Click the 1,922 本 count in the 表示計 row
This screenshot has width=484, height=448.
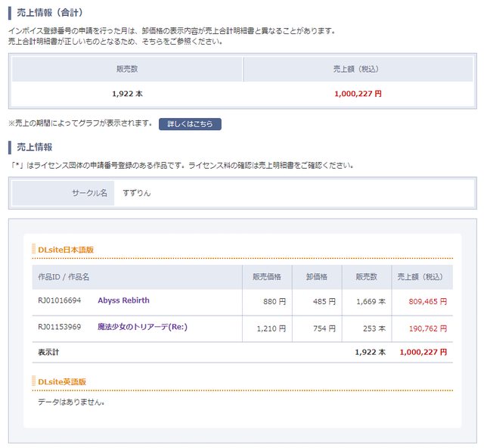[370, 352]
